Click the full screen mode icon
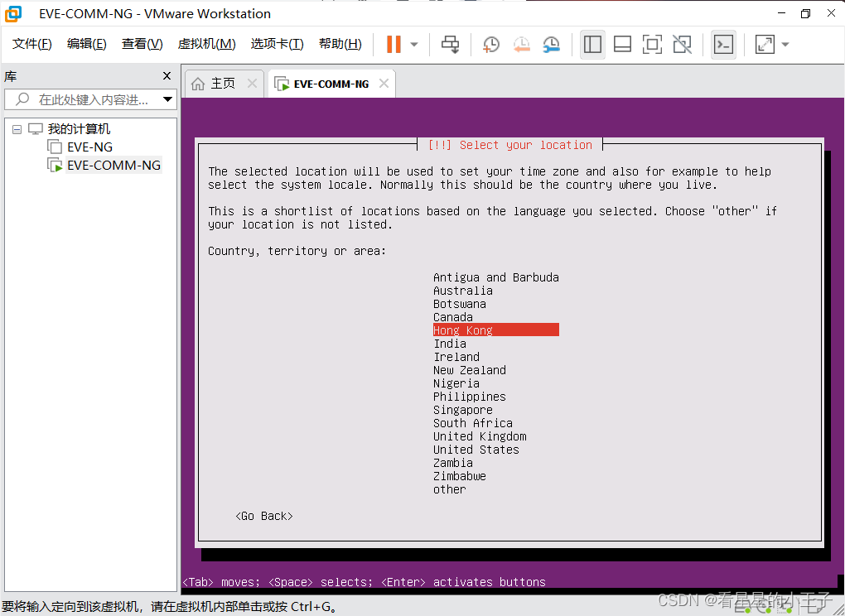The image size is (845, 616). [x=652, y=44]
